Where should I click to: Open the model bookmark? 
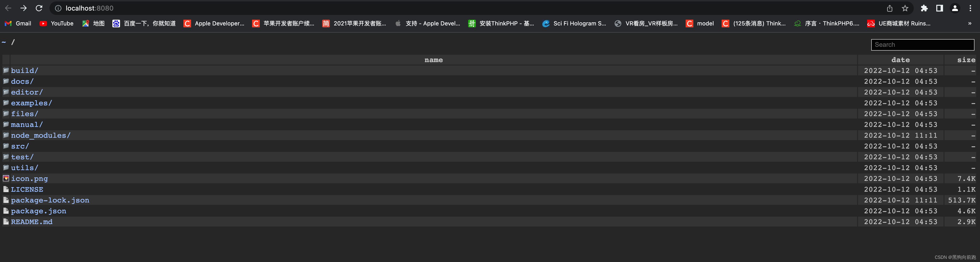[700, 23]
